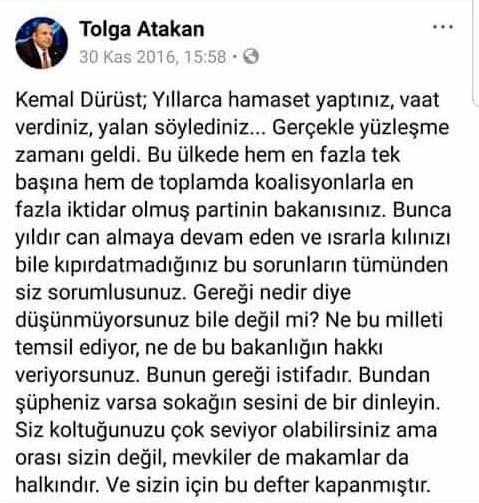Open Tolga Atakan's round profile picture
Screen dimensions: 479x503
click(42, 43)
